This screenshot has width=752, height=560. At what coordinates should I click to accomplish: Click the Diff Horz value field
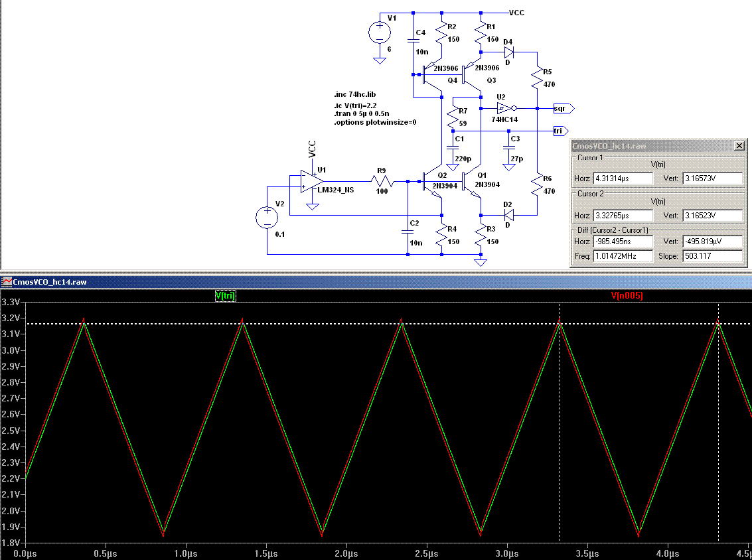click(623, 242)
